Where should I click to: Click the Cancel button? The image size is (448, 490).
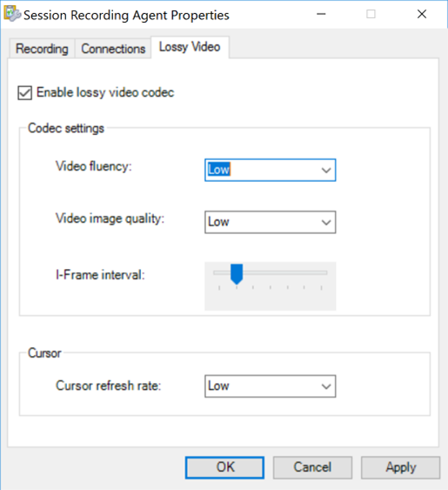pyautogui.click(x=312, y=467)
